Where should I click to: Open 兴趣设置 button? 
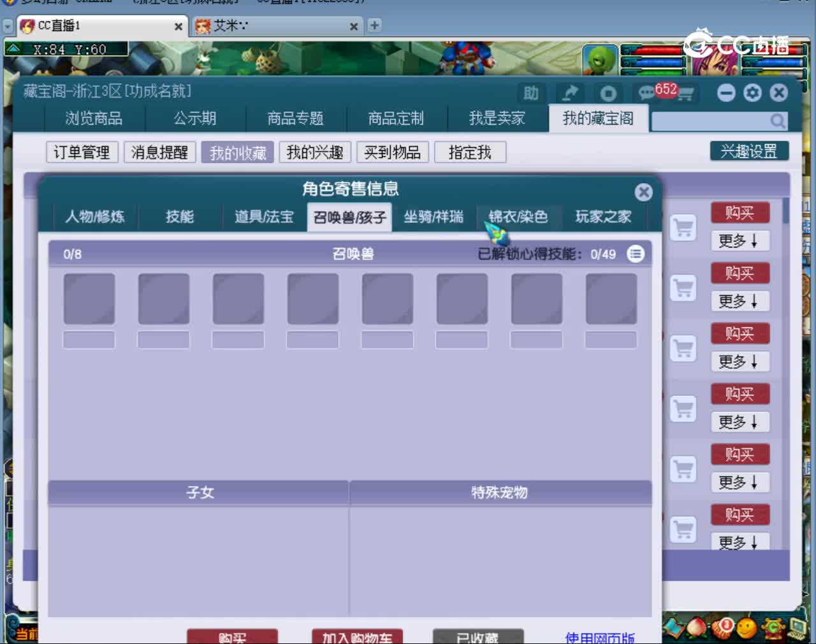[749, 151]
